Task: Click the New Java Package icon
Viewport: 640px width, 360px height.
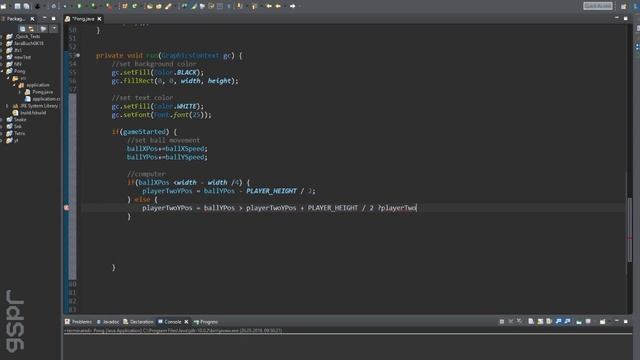Action: click(x=125, y=6)
